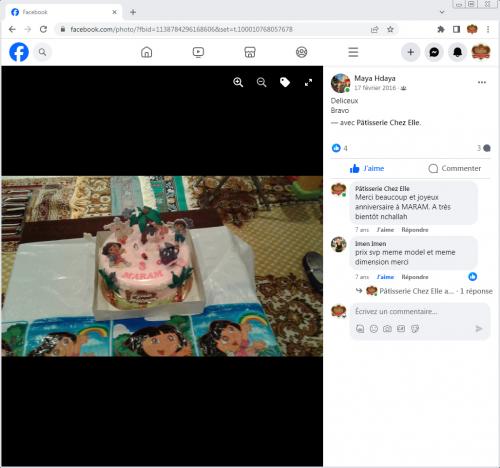Screen dimensions: 500x468
Task: Show the 3 comments count
Action: (x=483, y=148)
